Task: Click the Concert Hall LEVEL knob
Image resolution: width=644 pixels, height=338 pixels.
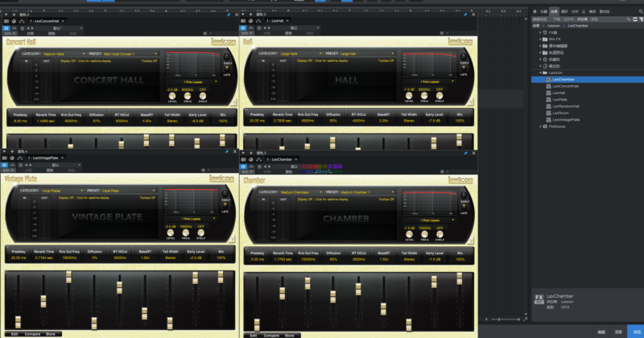Action: tap(172, 96)
